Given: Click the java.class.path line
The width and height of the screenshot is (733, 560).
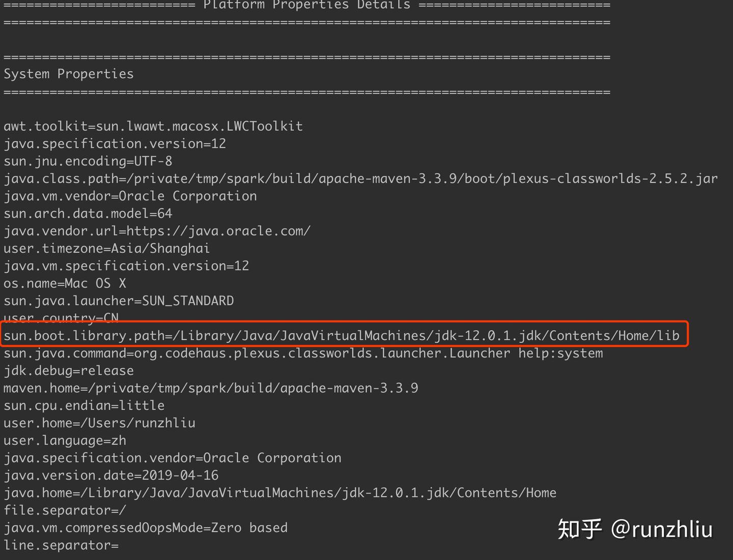Looking at the screenshot, I should coord(361,179).
